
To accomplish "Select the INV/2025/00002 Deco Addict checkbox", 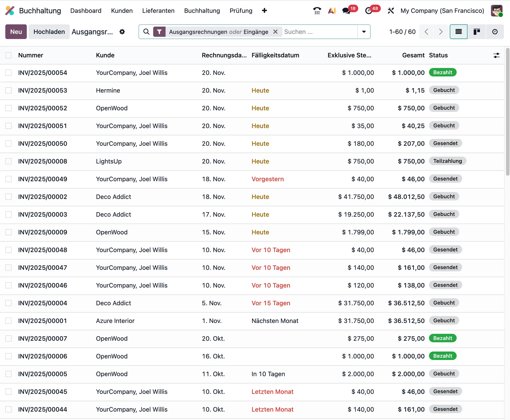I will point(9,197).
